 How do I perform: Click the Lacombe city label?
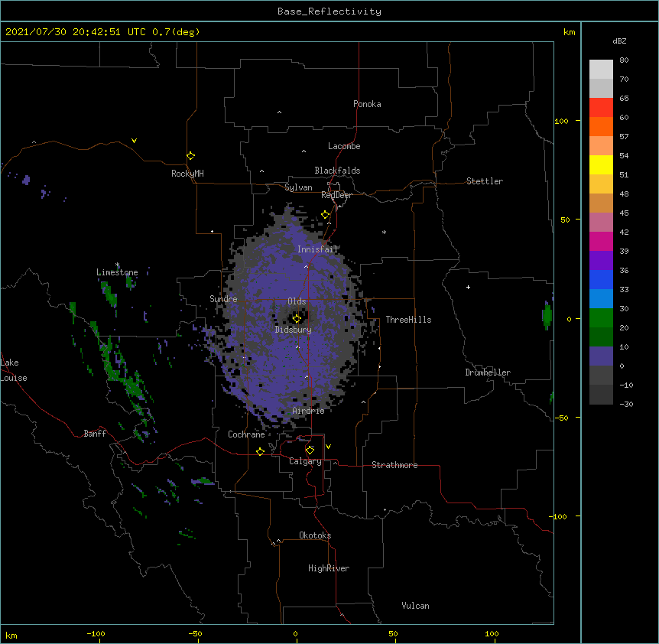pyautogui.click(x=344, y=146)
